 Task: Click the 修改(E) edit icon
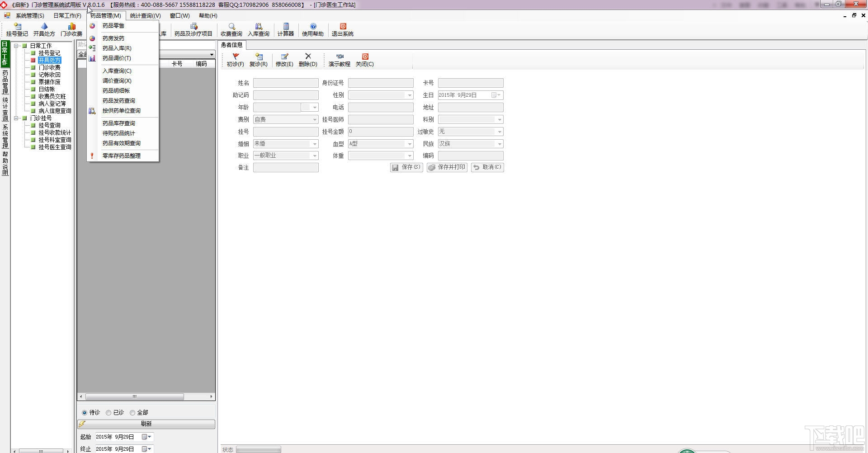284,60
